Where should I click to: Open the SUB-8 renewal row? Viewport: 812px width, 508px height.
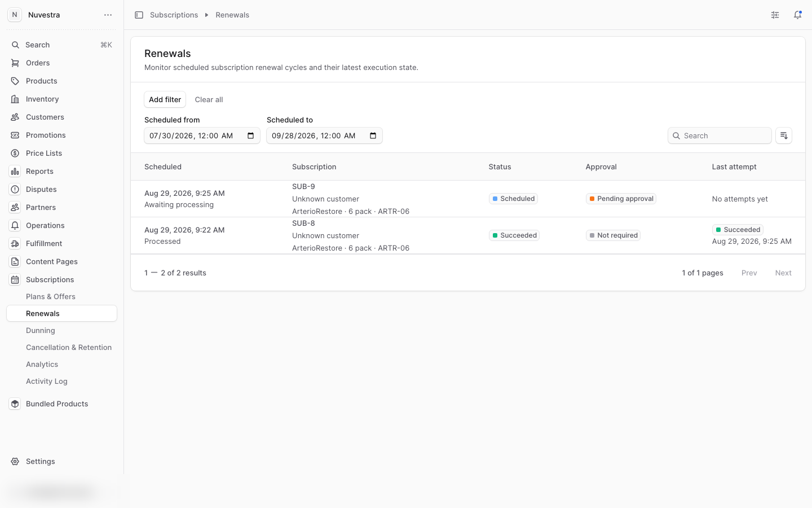tap(467, 235)
